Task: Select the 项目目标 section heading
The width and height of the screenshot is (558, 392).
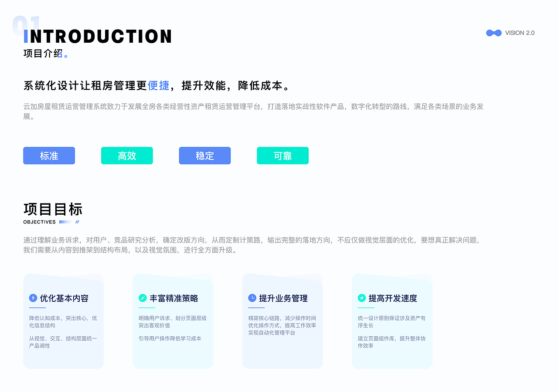Action: point(53,210)
